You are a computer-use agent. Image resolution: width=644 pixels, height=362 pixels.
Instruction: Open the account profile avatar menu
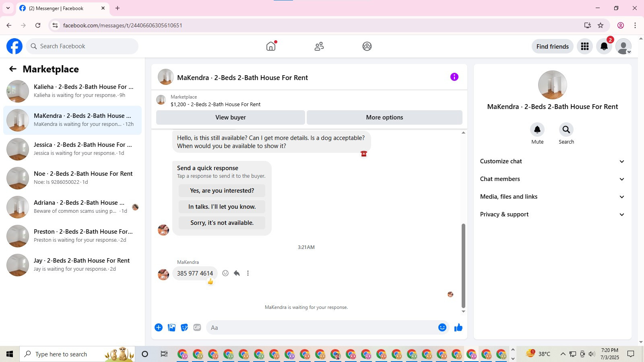[x=623, y=46]
